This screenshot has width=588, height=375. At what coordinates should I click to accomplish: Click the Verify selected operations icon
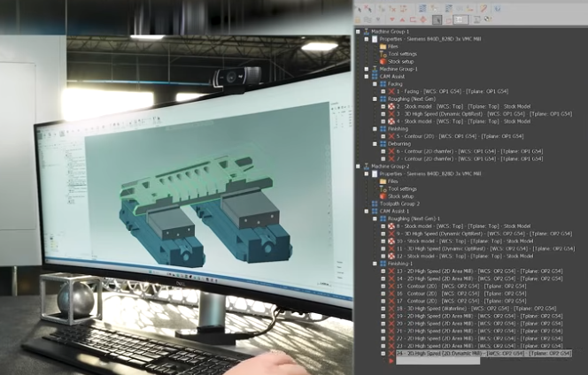[x=434, y=8]
